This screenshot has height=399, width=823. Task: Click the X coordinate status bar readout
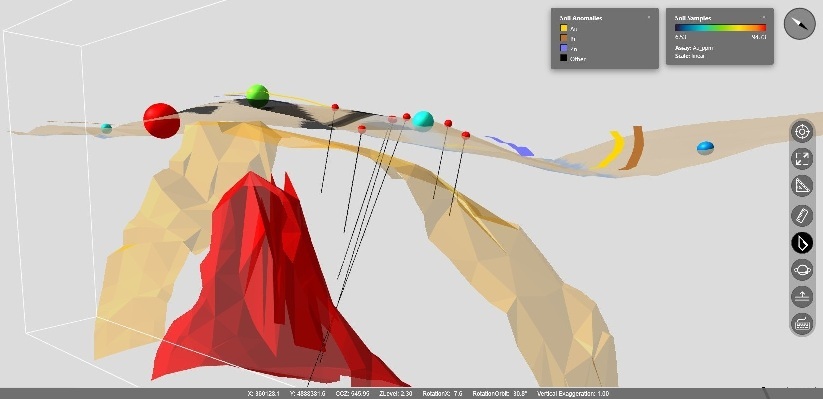coord(263,393)
